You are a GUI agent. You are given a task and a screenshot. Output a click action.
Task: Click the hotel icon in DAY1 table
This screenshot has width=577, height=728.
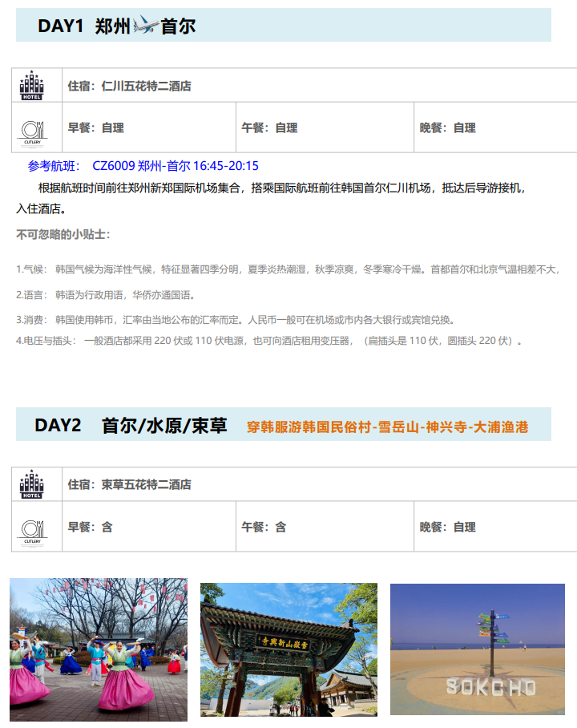32,86
